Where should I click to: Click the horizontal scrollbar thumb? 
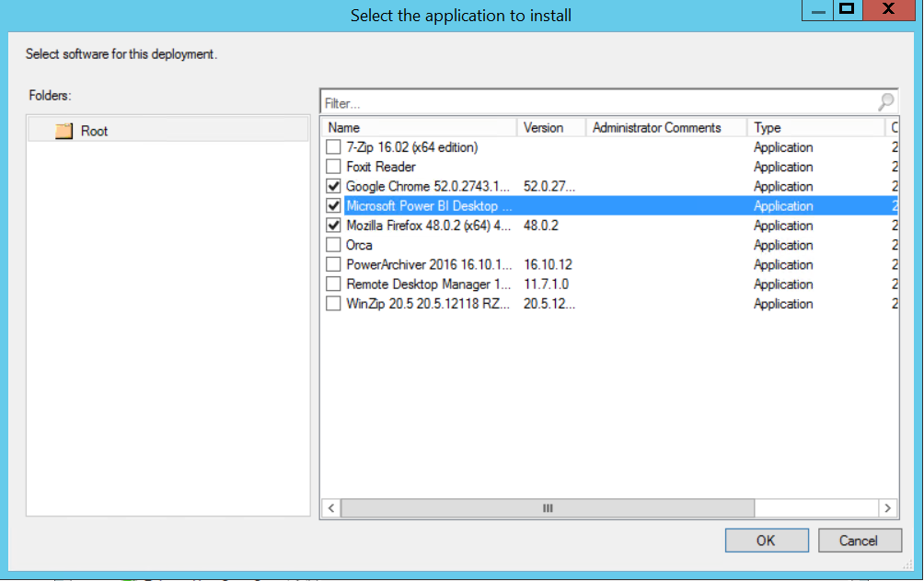(x=548, y=508)
